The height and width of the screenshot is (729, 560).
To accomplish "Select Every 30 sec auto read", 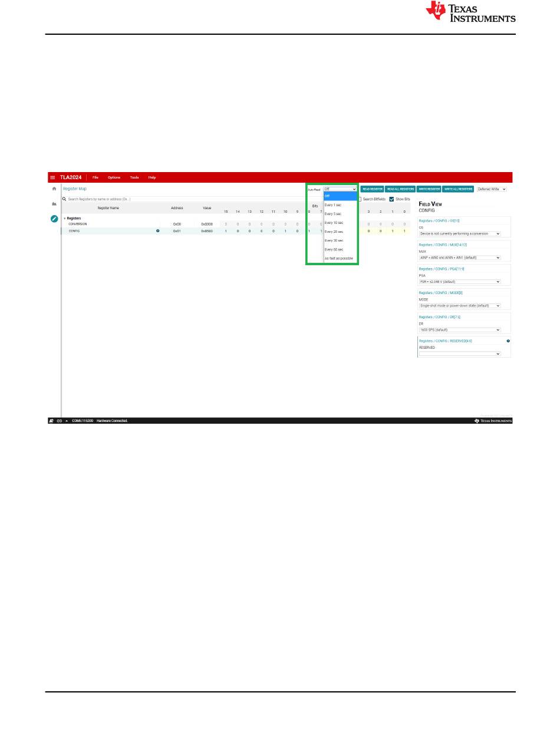I will (340, 240).
